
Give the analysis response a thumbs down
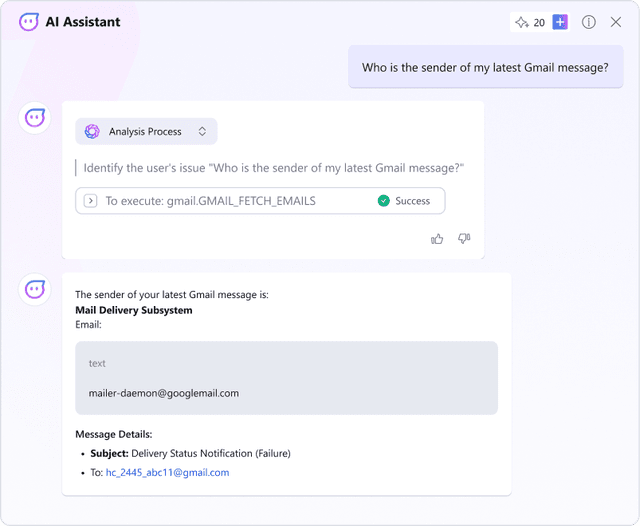[464, 239]
